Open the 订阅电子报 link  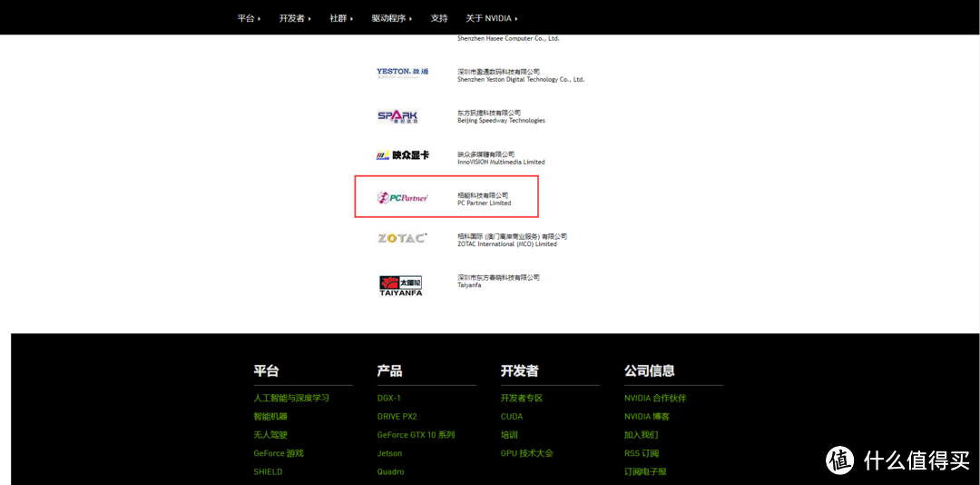pos(646,472)
